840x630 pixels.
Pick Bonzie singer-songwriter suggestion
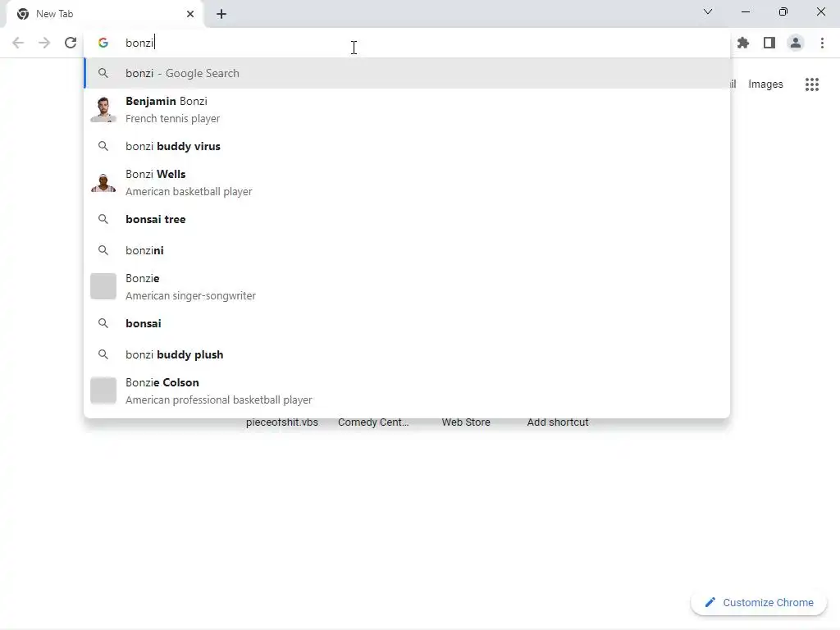point(407,286)
